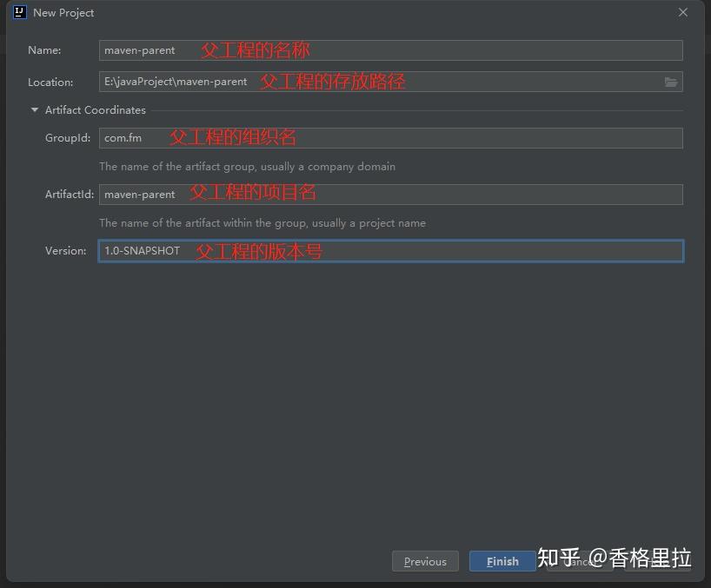The width and height of the screenshot is (711, 588).
Task: Click the New Project dialog title
Action: 63,13
